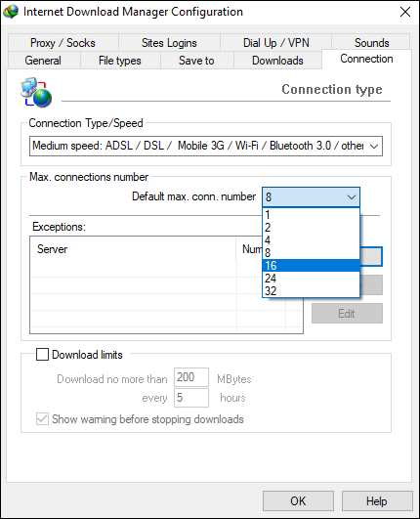420x519 pixels.
Task: Switch to the Save to tab
Action: point(196,61)
